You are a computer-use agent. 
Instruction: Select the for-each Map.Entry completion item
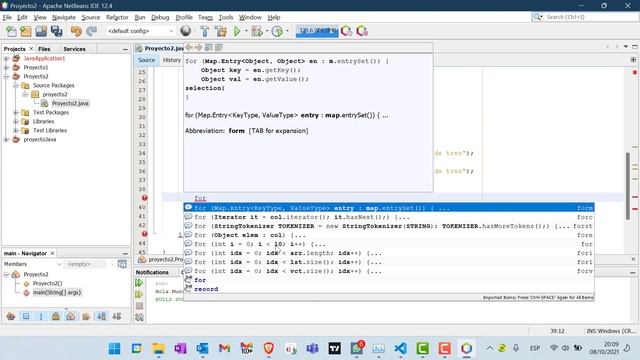point(389,208)
